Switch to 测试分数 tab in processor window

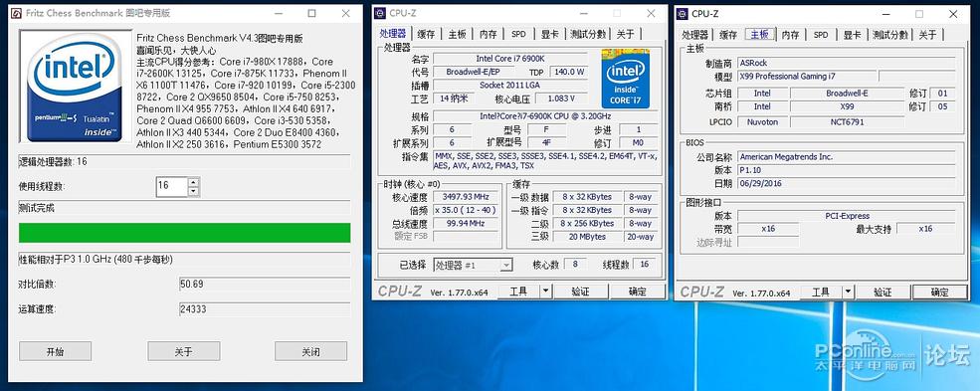point(588,35)
